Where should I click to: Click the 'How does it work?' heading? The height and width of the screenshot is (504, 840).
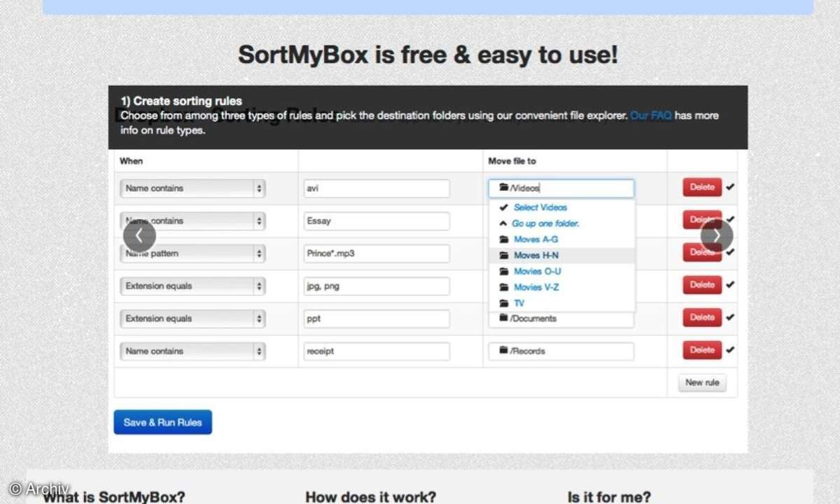370,497
